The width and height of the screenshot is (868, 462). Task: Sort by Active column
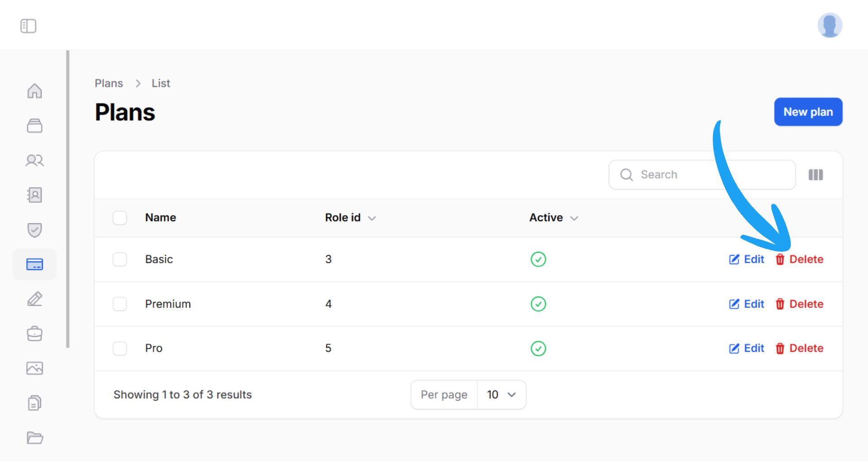point(554,218)
